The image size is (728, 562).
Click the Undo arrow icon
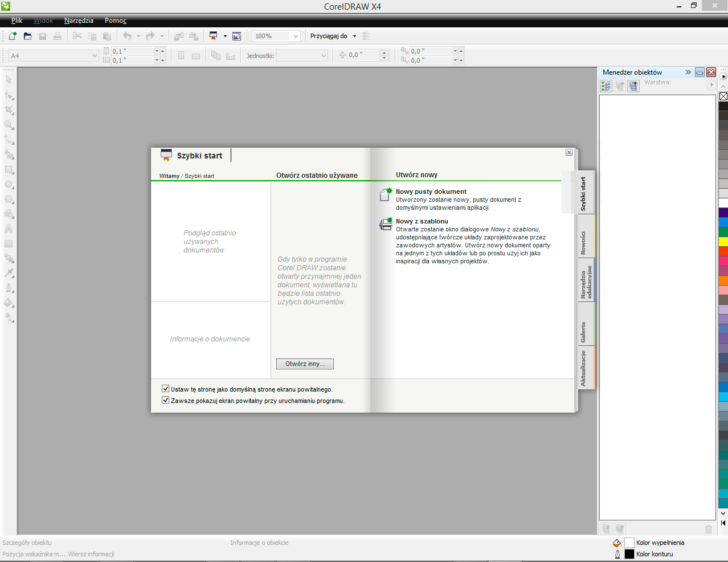pos(127,36)
